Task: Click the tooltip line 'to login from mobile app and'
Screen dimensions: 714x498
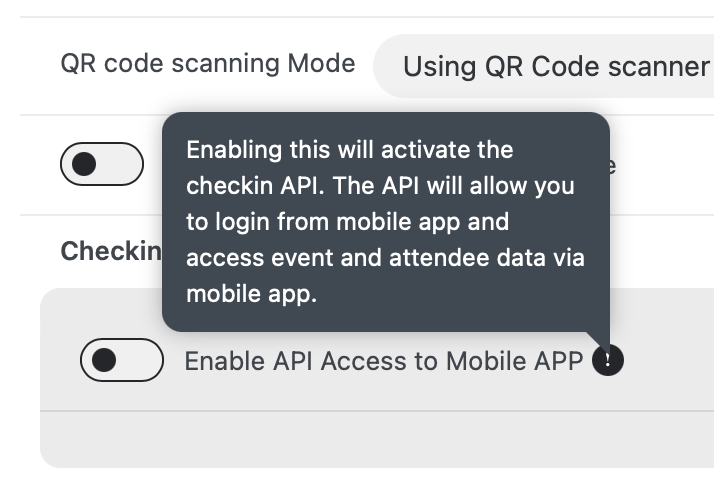Action: (x=348, y=222)
